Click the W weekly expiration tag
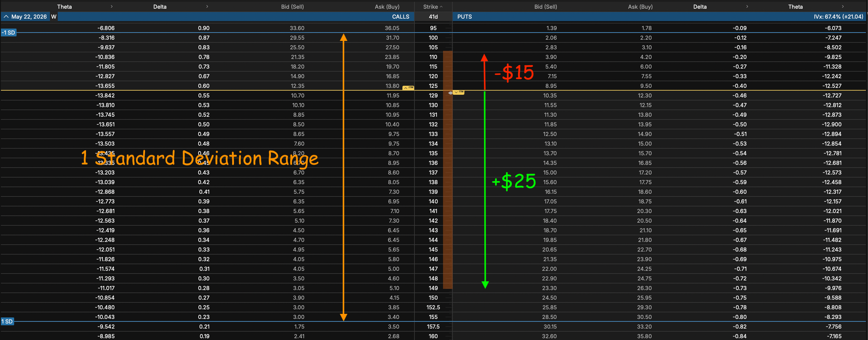This screenshot has width=868, height=340. (x=54, y=17)
